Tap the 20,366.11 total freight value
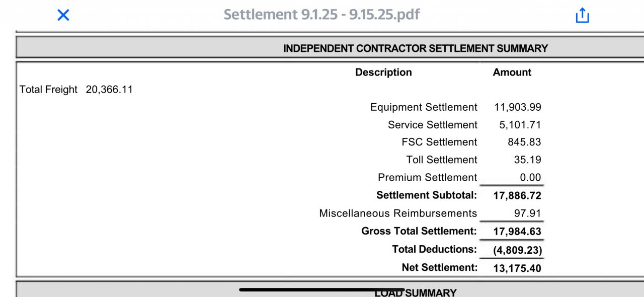 tap(109, 90)
